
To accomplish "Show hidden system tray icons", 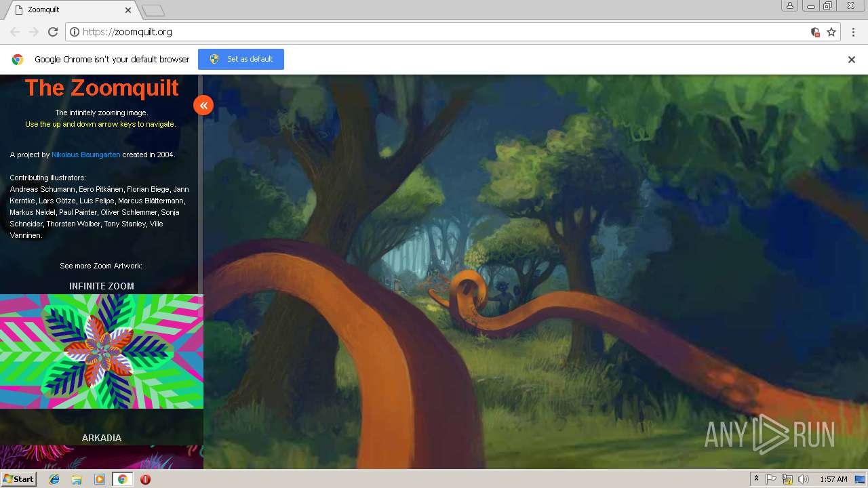I will [x=757, y=479].
